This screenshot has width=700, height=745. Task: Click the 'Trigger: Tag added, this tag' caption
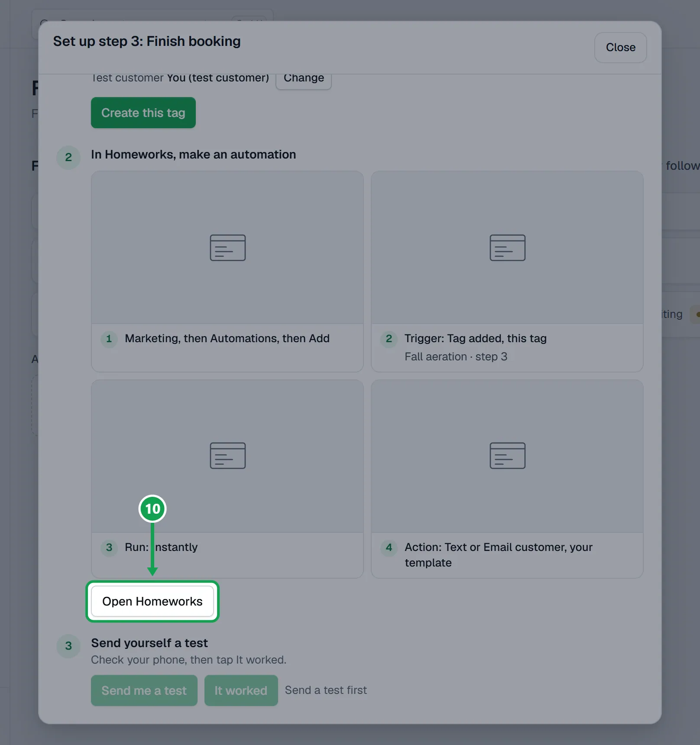476,338
